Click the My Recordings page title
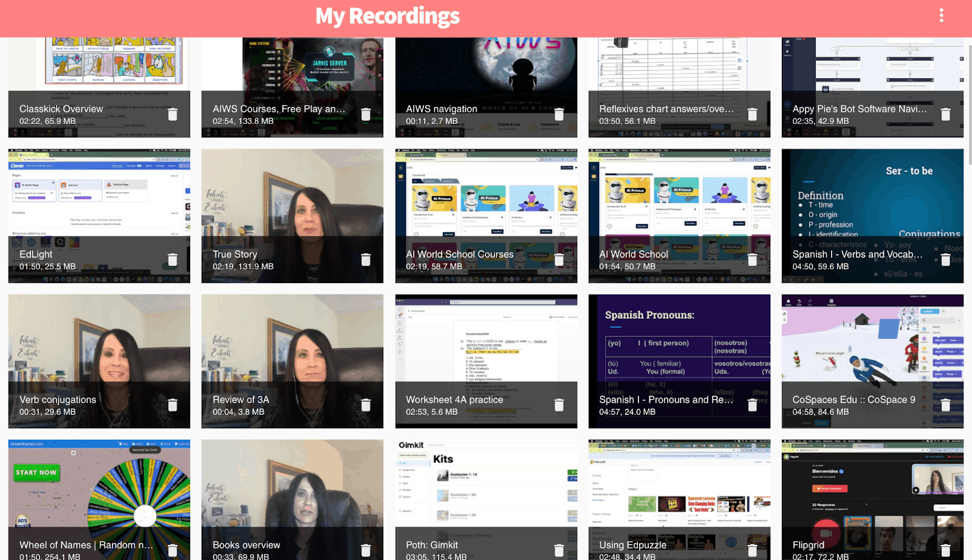This screenshot has width=972, height=560. click(388, 16)
